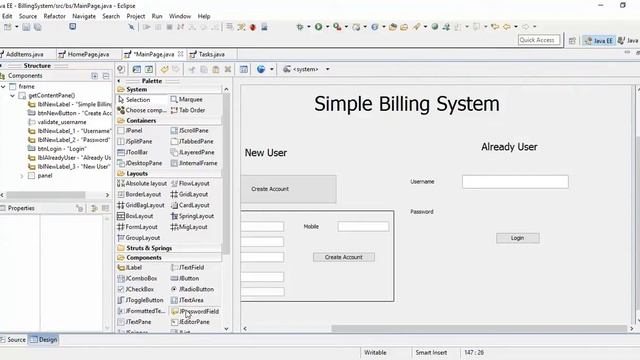The image size is (640, 360).
Task: Click the palette vertical scrollbar
Action: (226, 173)
